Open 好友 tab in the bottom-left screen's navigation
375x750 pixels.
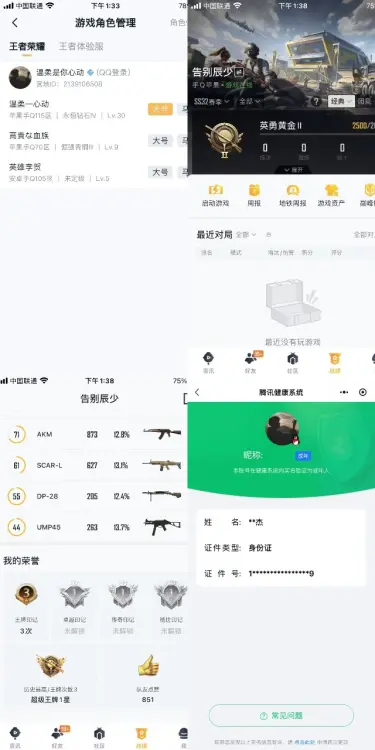pos(58,738)
